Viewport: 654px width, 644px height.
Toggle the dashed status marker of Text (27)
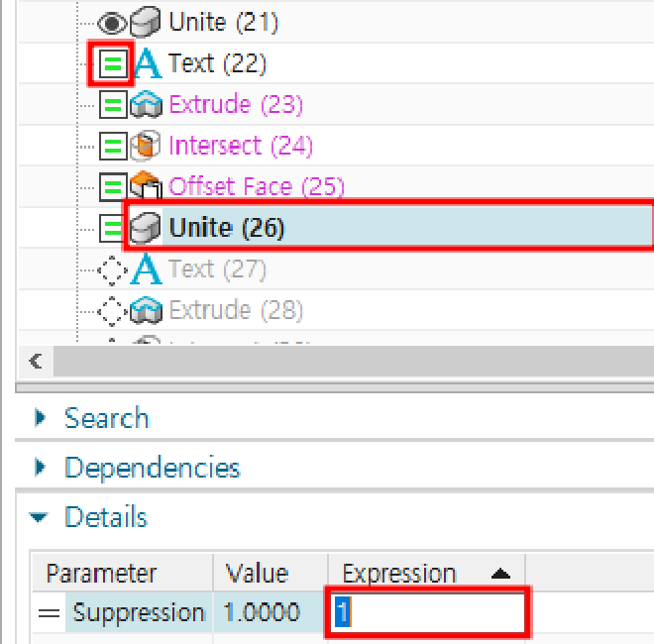point(112,270)
